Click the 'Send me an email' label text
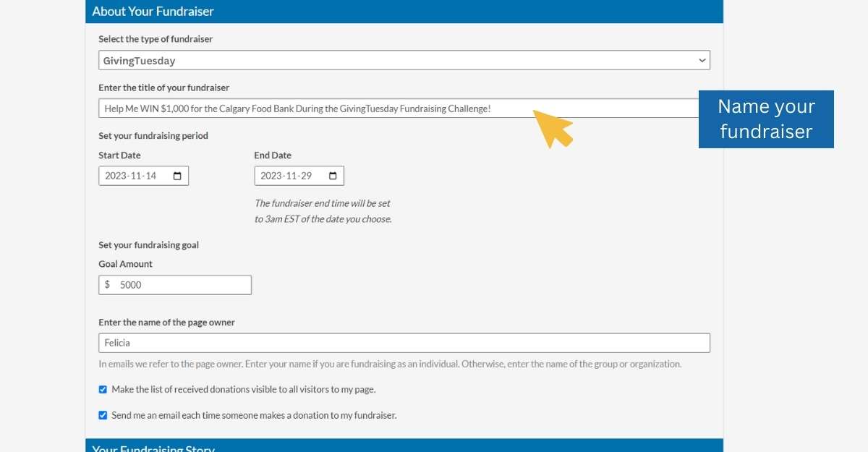The image size is (868, 452). pyautogui.click(x=254, y=416)
